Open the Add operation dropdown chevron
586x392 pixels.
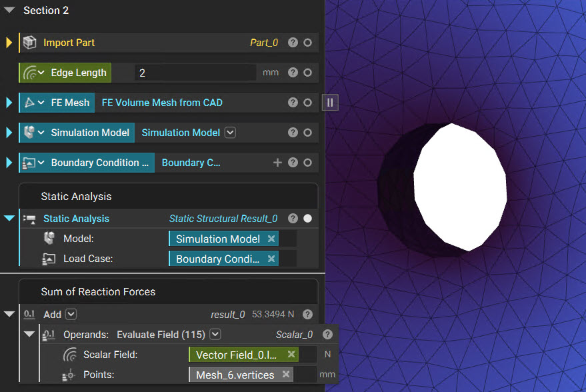(x=71, y=314)
